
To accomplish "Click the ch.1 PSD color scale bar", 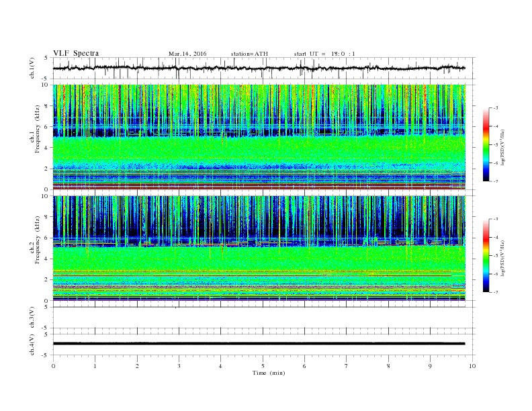I will point(486,144).
